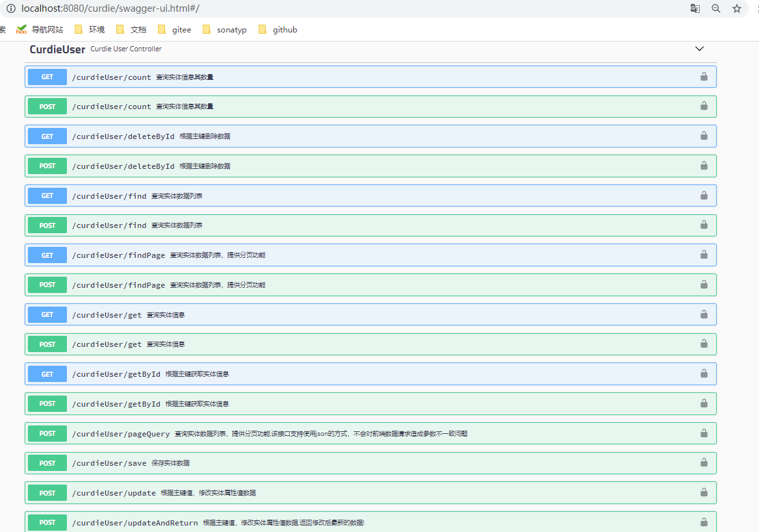This screenshot has width=759, height=532.
Task: Click the lock icon on POST /curdieUser/deleteById
Action: [704, 166]
